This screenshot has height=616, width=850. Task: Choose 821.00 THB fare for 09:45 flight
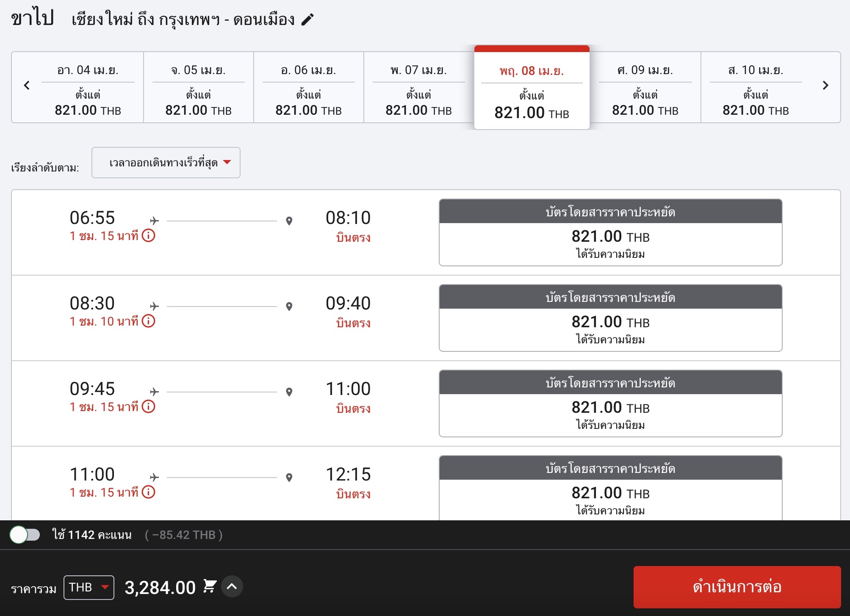click(x=610, y=403)
